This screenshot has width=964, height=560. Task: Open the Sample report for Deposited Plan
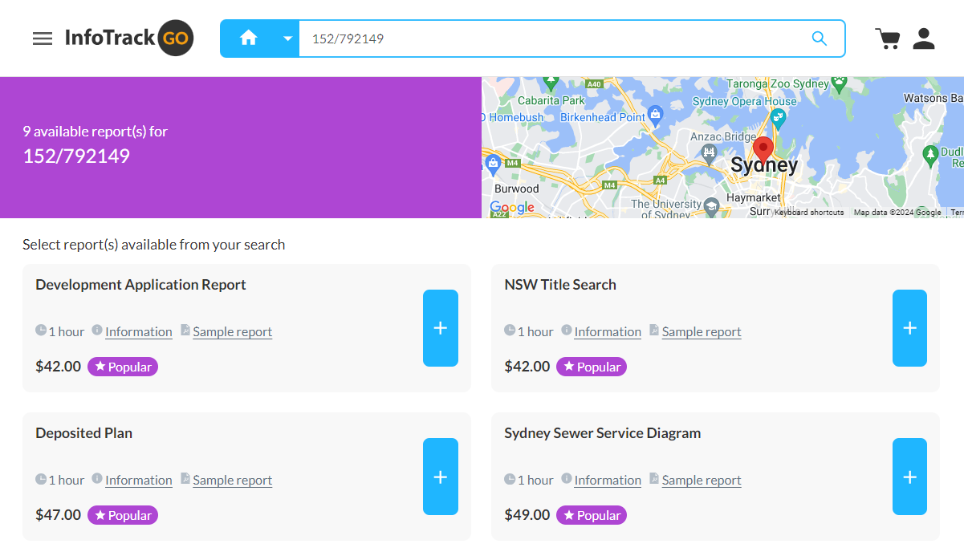[x=232, y=480]
